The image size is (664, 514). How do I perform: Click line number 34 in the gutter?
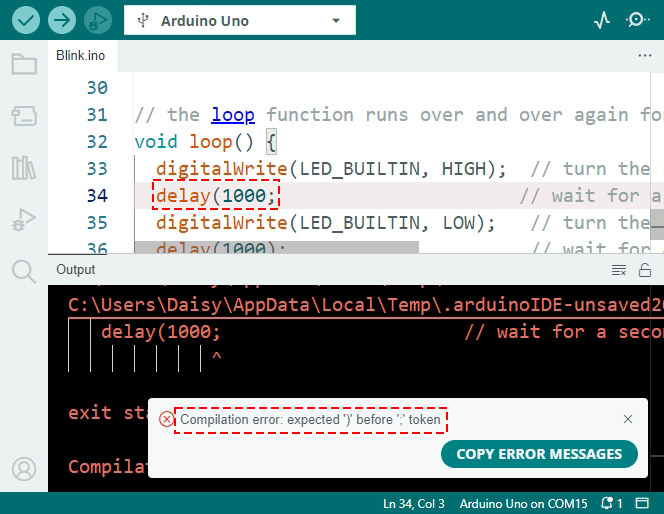tap(97, 196)
